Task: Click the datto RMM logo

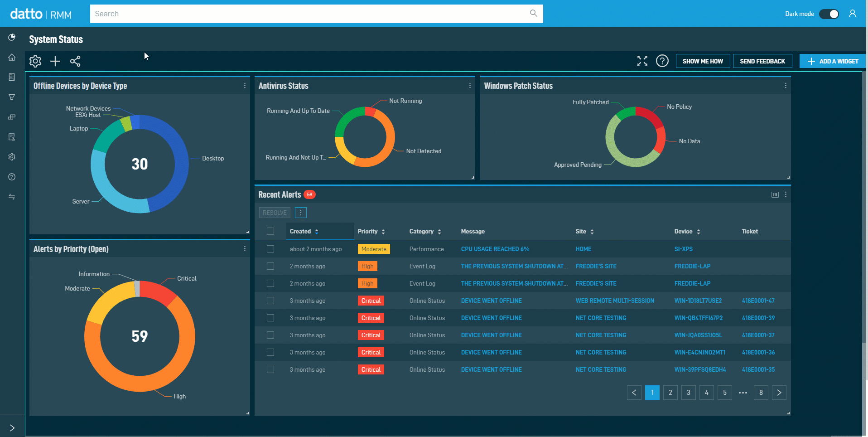Action: click(x=41, y=14)
